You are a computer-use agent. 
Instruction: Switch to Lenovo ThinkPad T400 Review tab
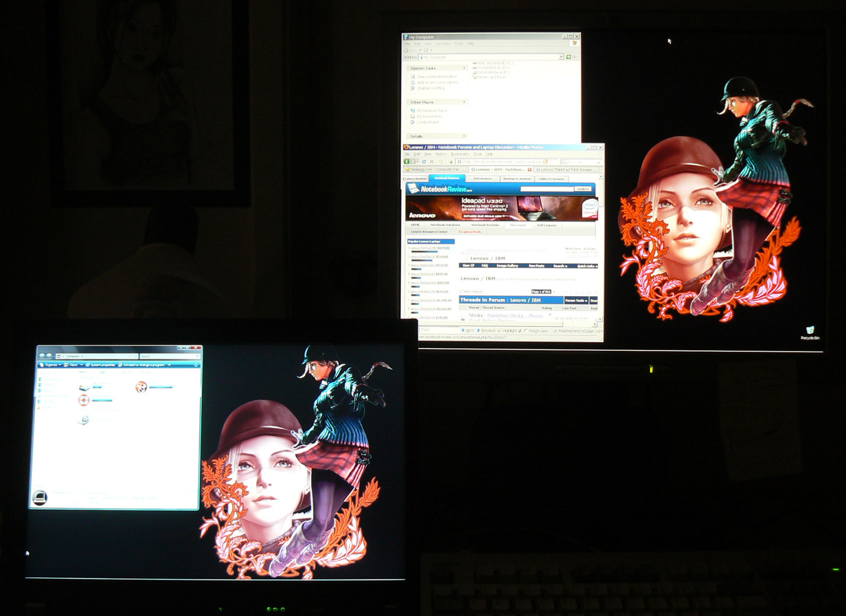(566, 170)
